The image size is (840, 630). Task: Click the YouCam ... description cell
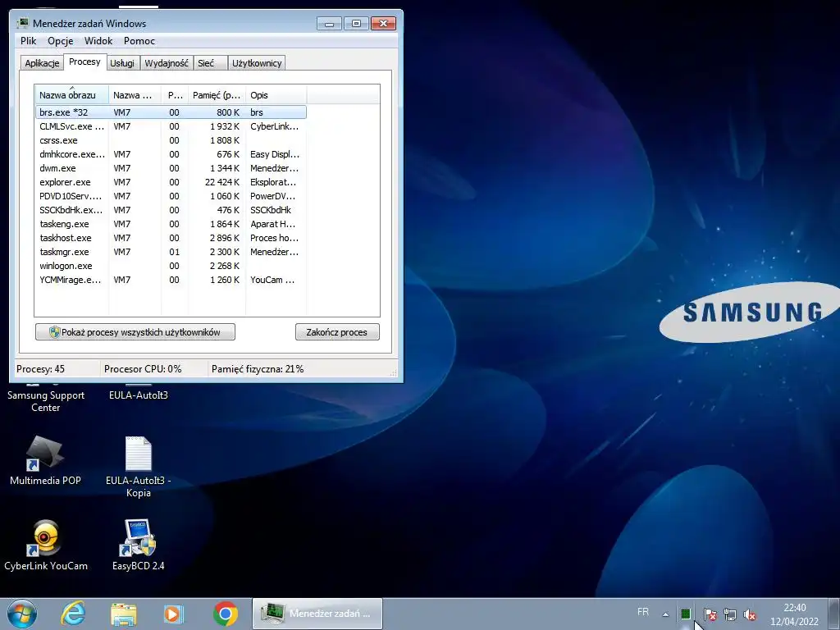(x=272, y=280)
